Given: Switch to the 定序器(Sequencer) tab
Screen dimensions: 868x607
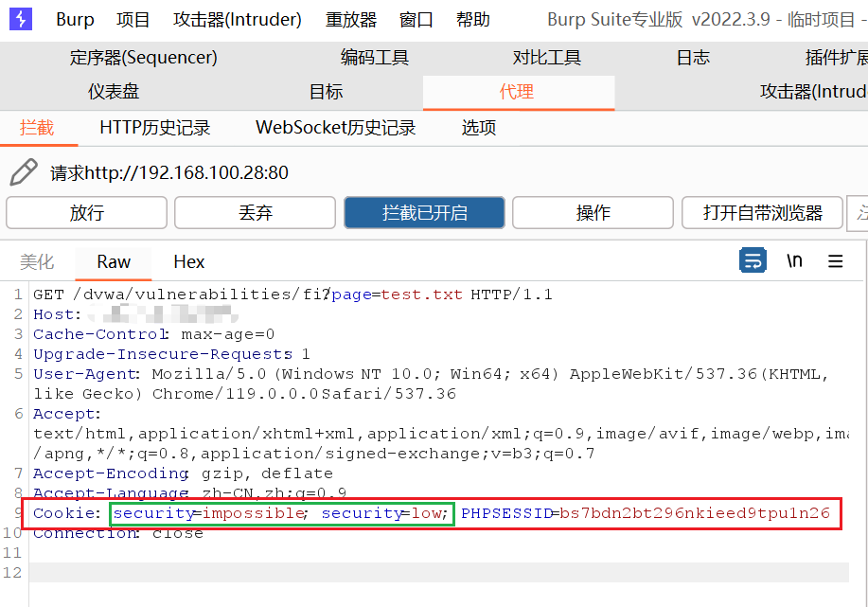Looking at the screenshot, I should point(143,58).
